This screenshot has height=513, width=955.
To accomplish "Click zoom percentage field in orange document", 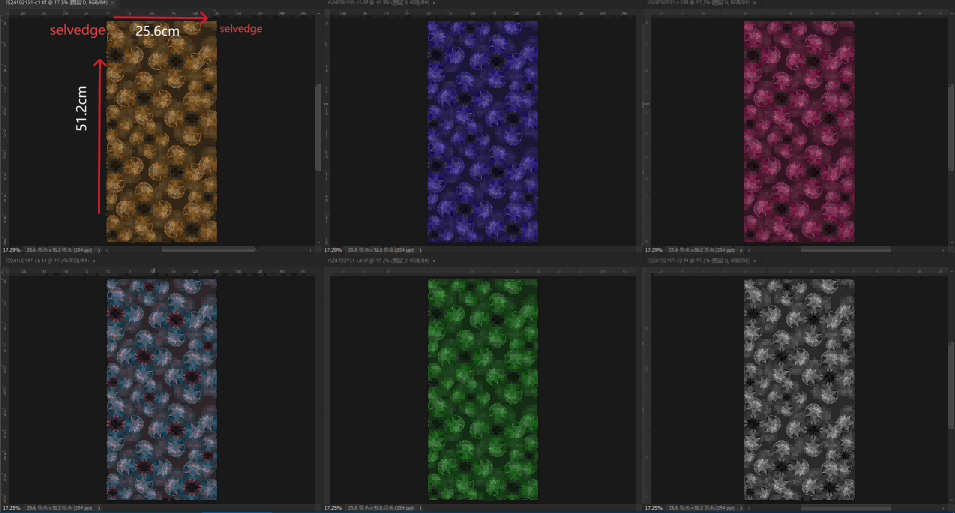I will [x=11, y=248].
